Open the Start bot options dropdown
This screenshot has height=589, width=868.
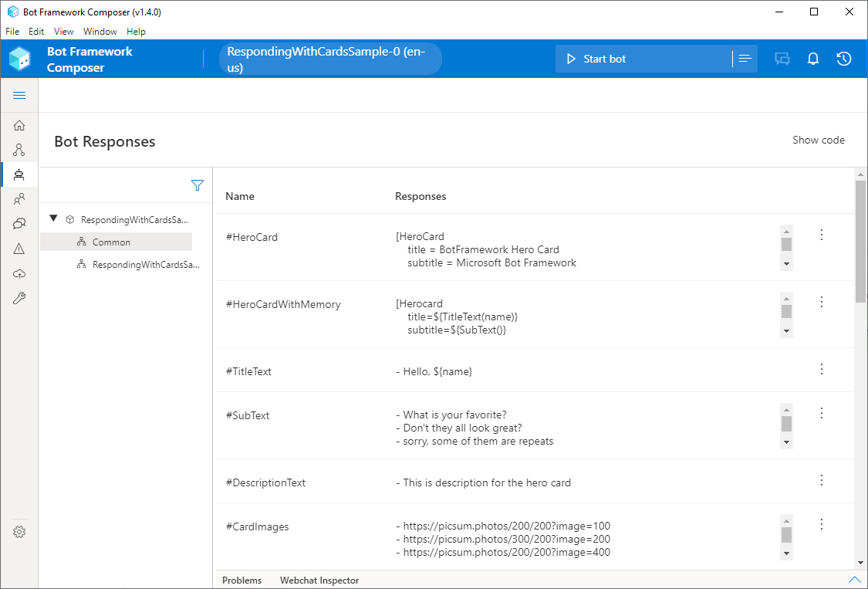pyautogui.click(x=745, y=59)
